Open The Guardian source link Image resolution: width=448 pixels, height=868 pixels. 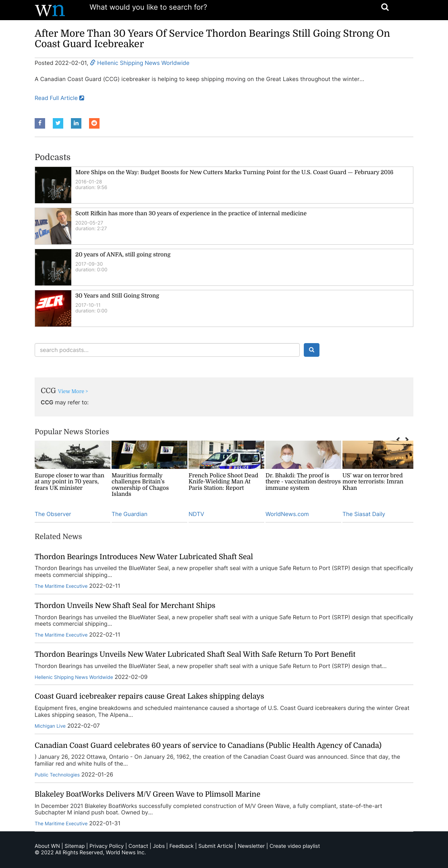point(129,514)
